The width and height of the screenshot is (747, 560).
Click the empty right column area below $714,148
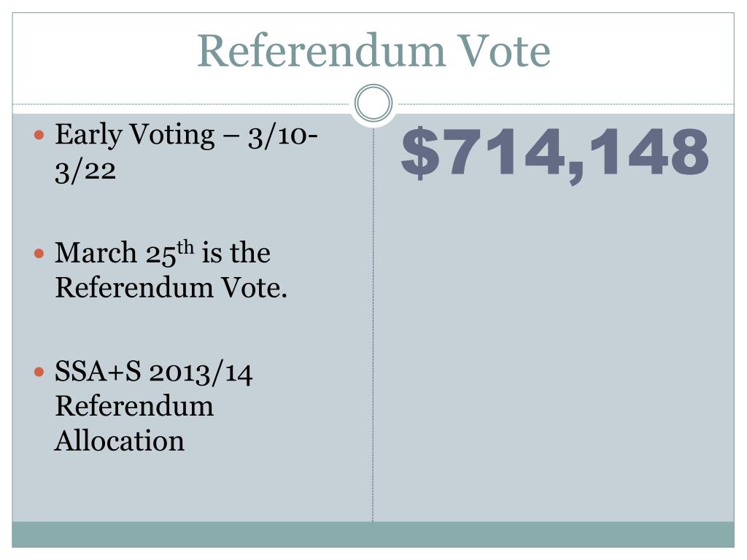(554, 352)
